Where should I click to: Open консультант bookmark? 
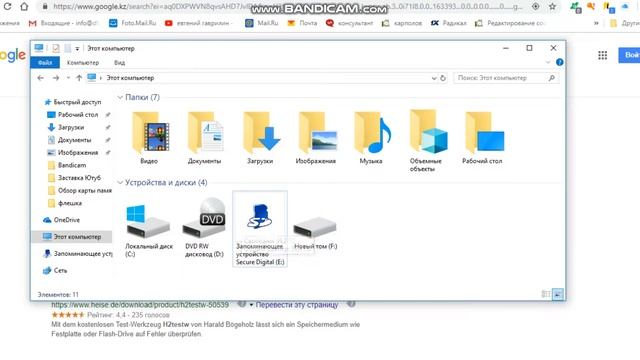click(349, 23)
